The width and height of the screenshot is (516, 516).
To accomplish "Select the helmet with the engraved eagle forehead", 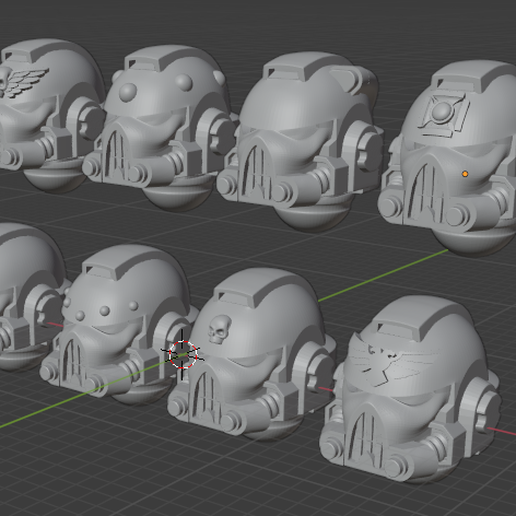I will 410,390.
